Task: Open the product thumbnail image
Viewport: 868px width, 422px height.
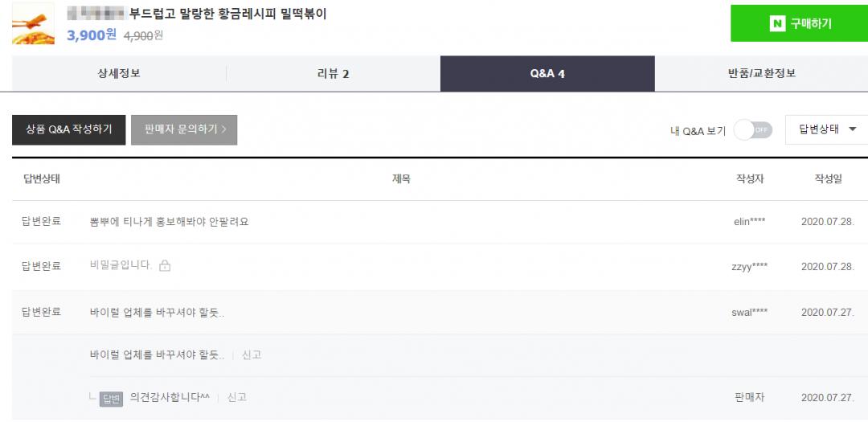Action: click(33, 23)
